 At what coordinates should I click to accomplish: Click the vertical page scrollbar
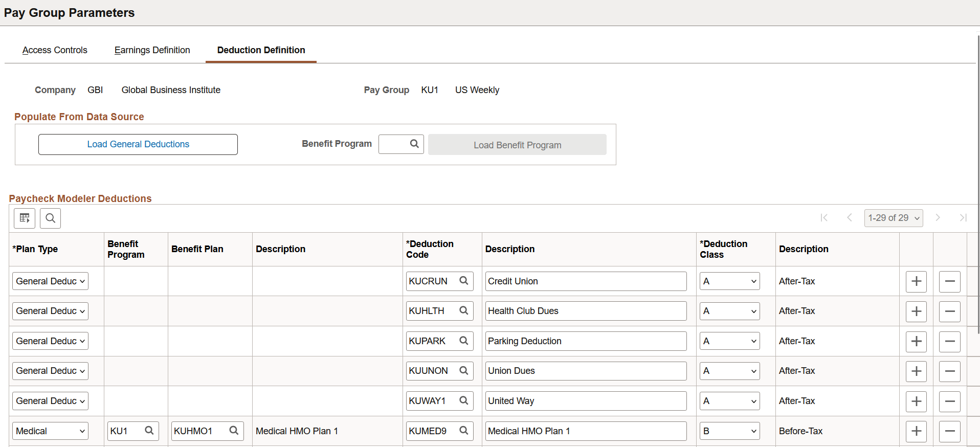pos(978,184)
